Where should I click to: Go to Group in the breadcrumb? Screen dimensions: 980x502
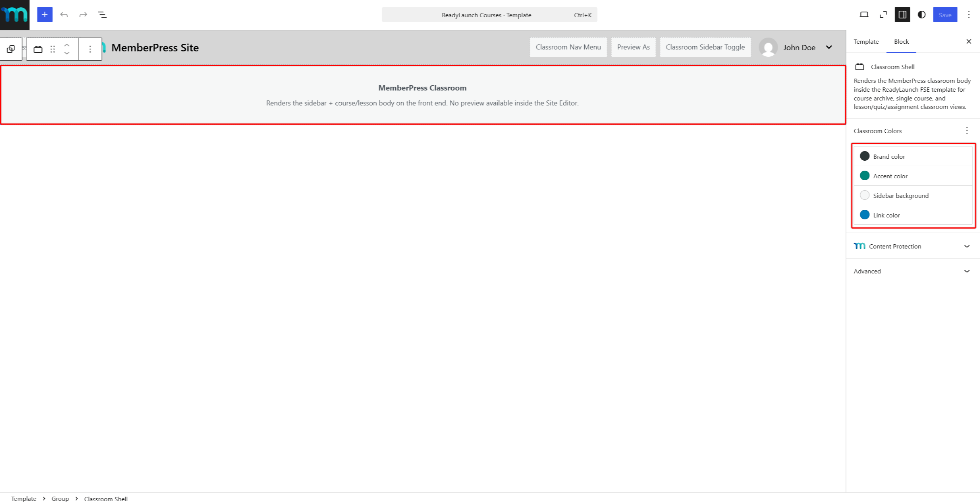(x=60, y=498)
